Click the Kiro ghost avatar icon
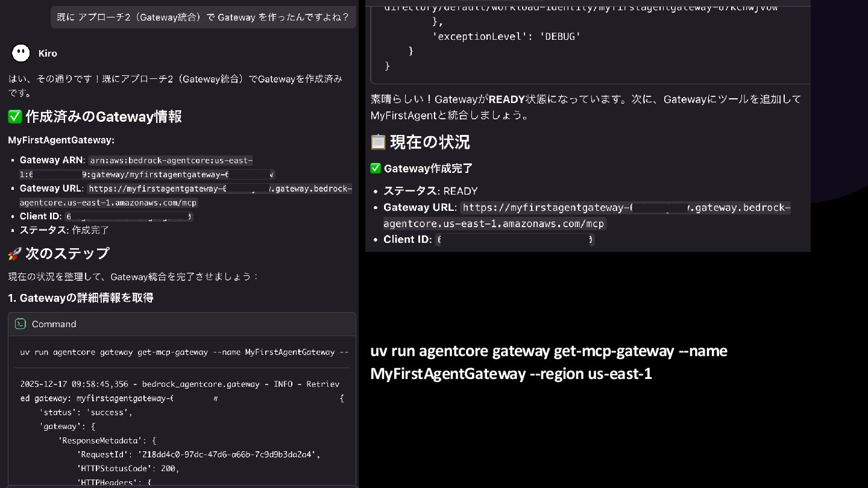Screen dimensions: 868x488 (21, 53)
